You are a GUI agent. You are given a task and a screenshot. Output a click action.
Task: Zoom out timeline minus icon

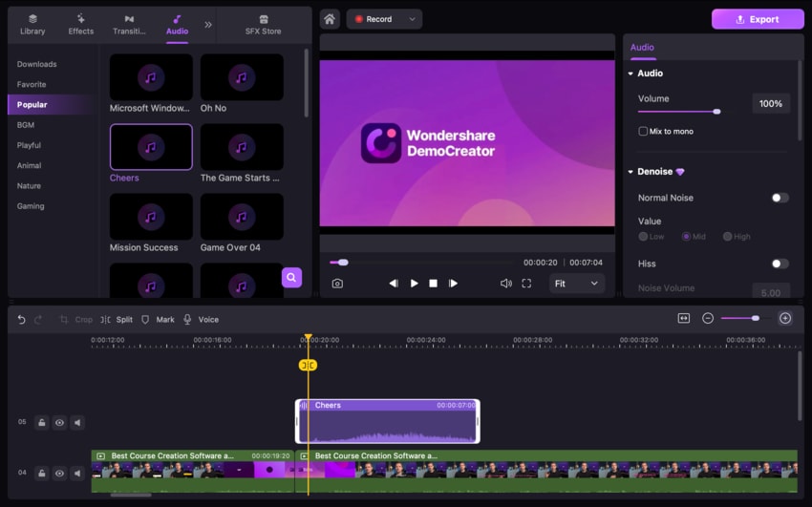707,318
